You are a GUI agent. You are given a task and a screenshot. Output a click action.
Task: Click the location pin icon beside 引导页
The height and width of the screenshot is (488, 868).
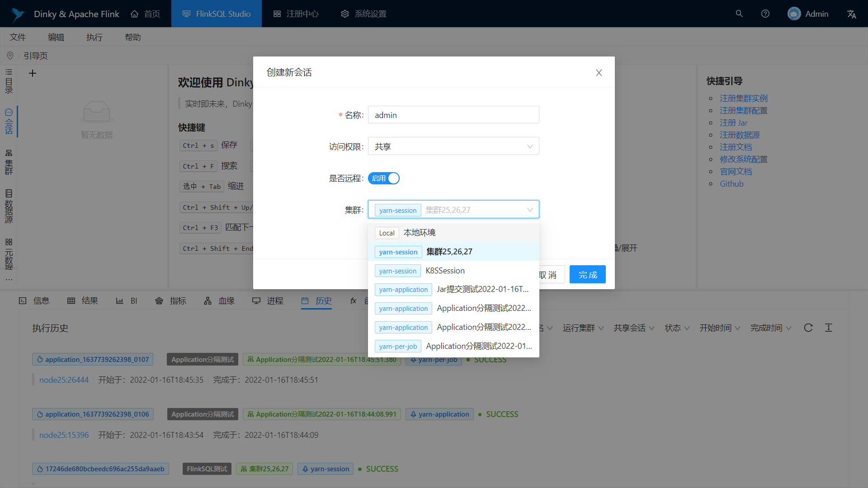coord(10,56)
